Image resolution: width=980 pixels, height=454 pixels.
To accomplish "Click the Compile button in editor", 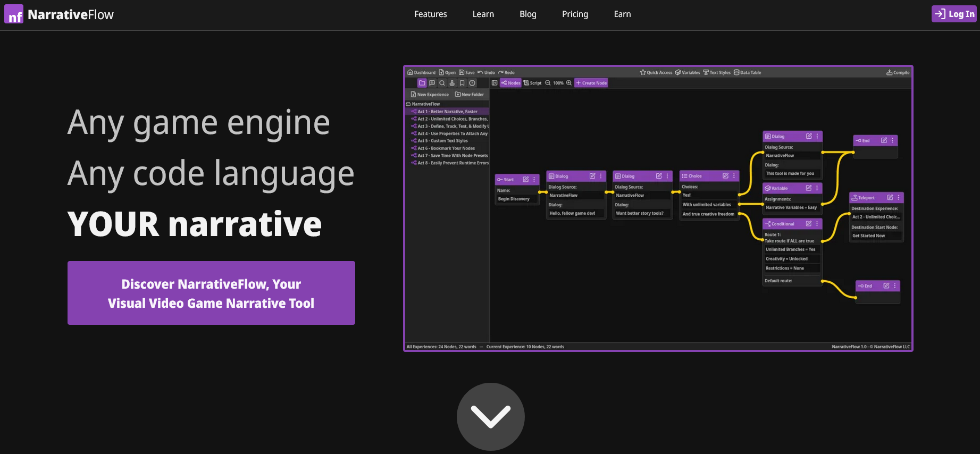I will coord(898,72).
